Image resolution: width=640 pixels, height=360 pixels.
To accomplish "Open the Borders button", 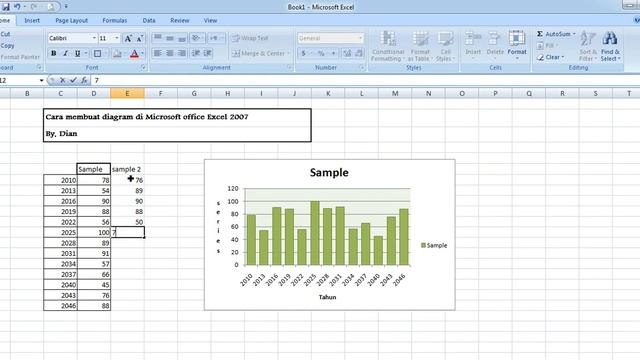I will [x=97, y=53].
